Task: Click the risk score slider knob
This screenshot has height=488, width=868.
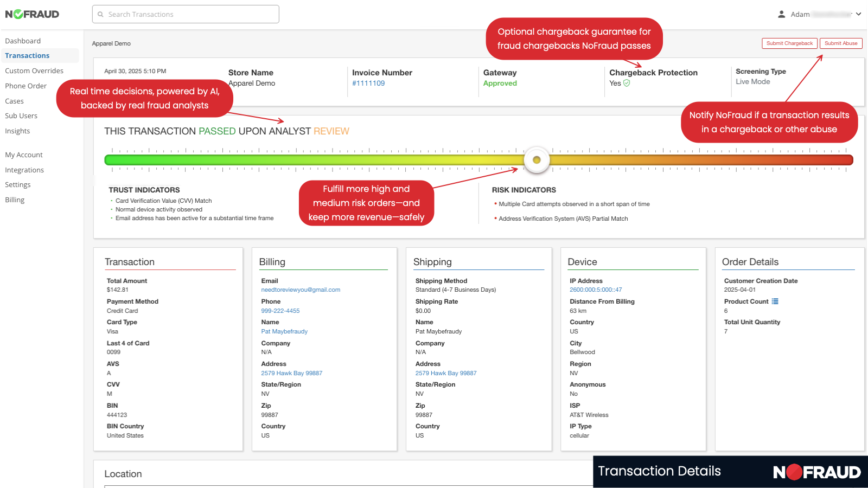Action: point(537,160)
